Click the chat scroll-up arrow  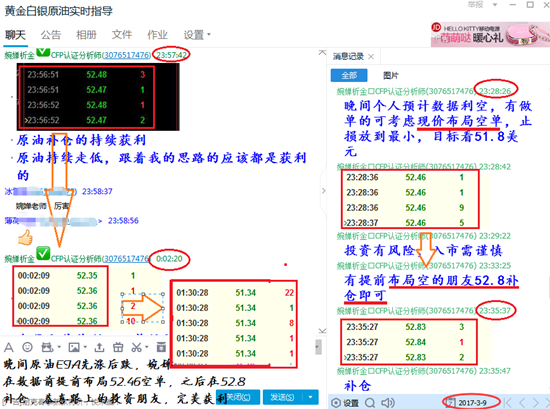coord(322,53)
